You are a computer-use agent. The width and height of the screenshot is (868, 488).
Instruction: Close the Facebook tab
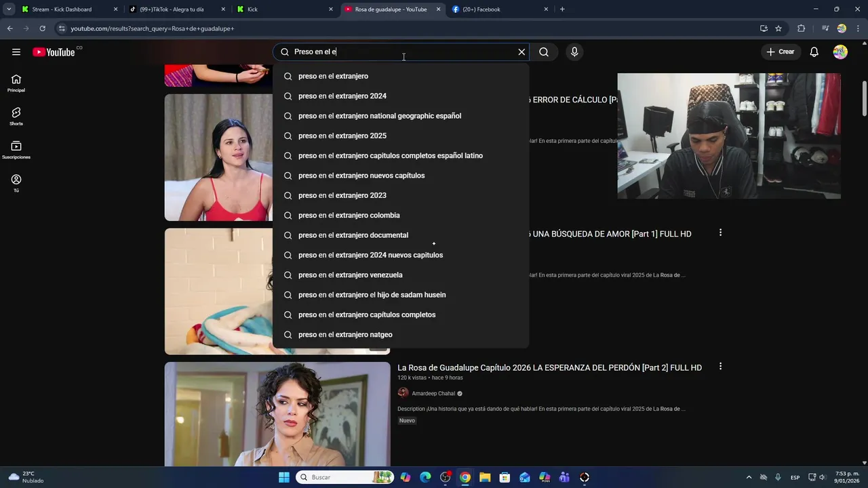point(546,9)
